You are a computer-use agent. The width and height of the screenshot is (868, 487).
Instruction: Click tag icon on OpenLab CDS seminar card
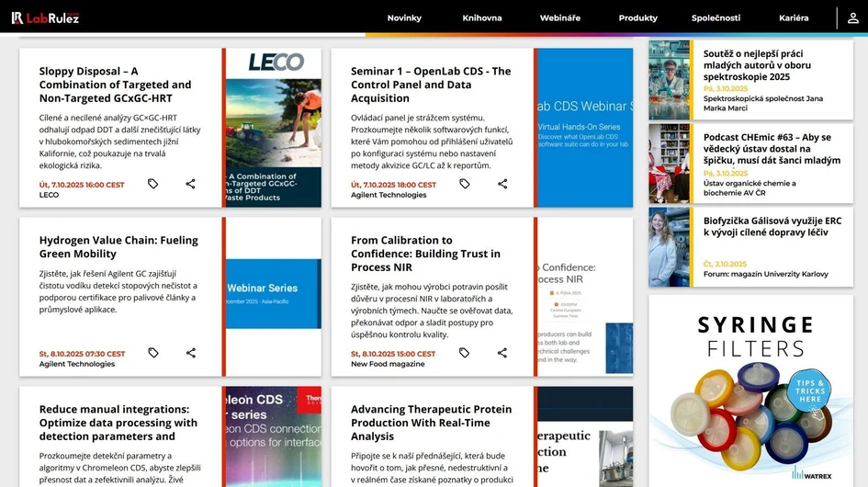[x=465, y=184]
